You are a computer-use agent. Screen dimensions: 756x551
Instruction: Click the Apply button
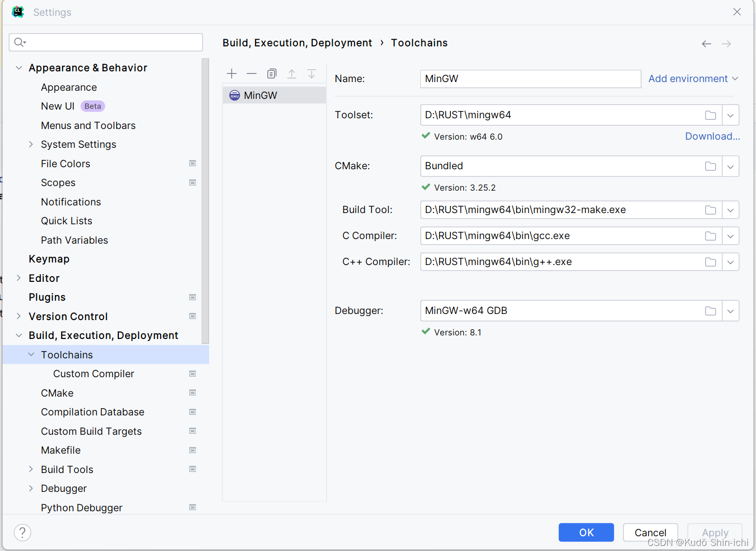pyautogui.click(x=715, y=533)
